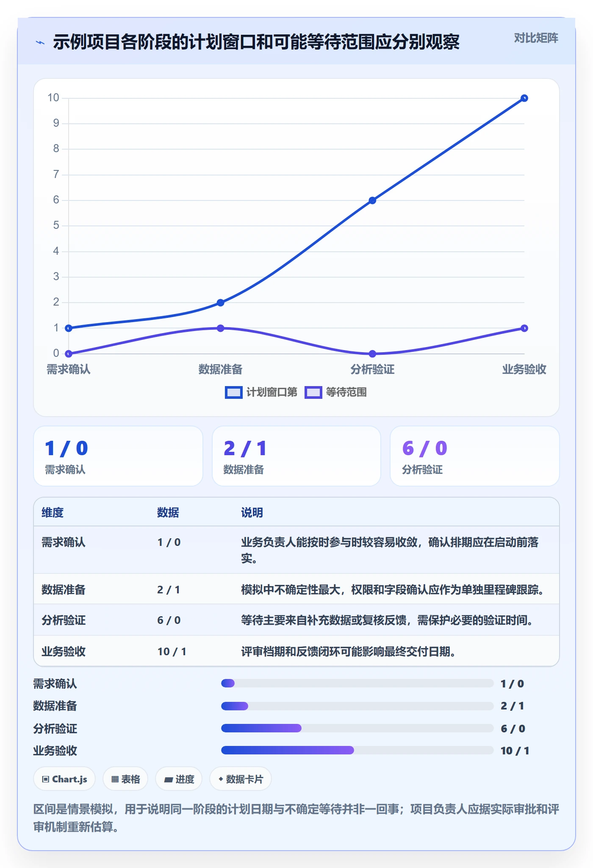Select the 1 / 0 需求确认 data card
The image size is (593, 868).
118,456
